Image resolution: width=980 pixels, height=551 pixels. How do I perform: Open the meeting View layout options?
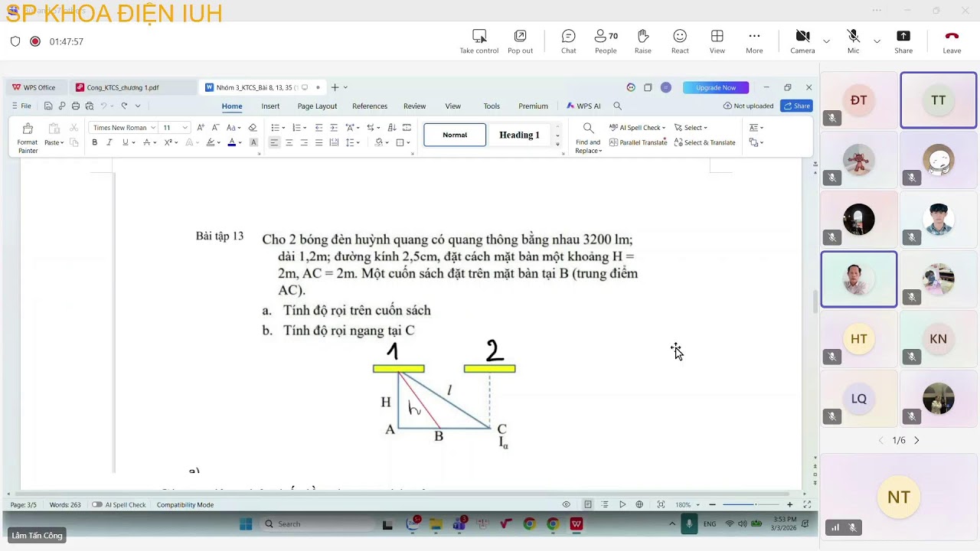pos(717,41)
